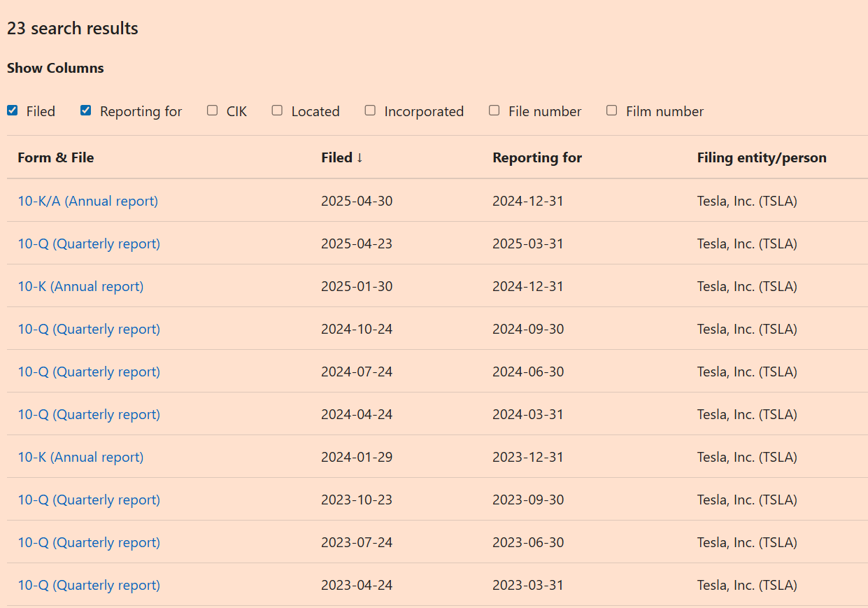
Task: Open the 10-K filed on 2024-01-29
Action: pyautogui.click(x=80, y=457)
